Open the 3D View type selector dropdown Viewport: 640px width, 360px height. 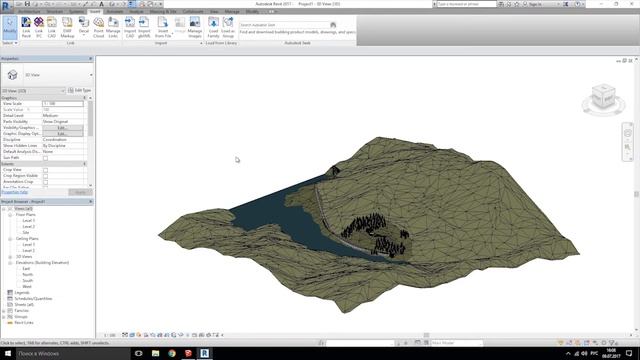coord(91,75)
